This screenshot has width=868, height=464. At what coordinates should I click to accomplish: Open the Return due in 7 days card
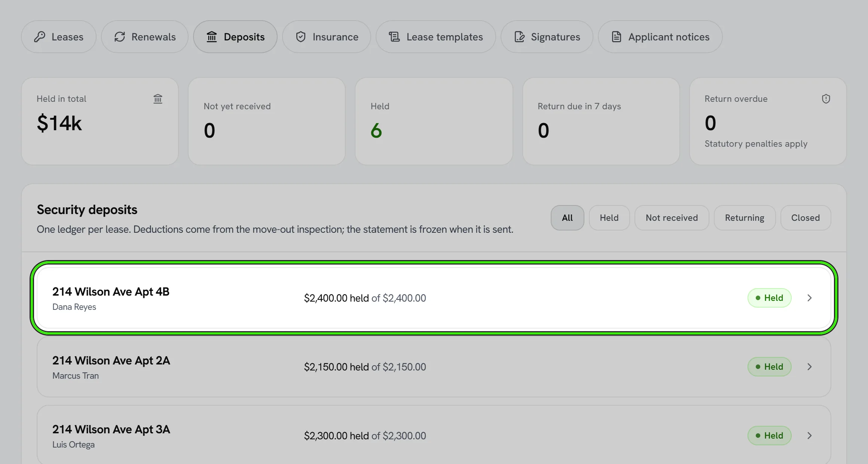pos(601,121)
